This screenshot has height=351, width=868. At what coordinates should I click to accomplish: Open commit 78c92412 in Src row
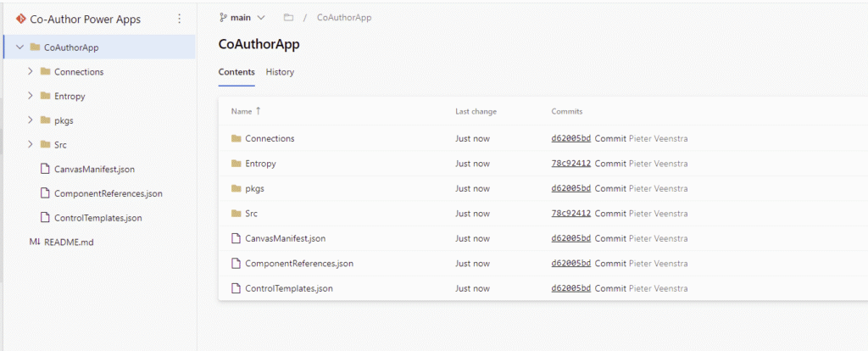click(571, 213)
